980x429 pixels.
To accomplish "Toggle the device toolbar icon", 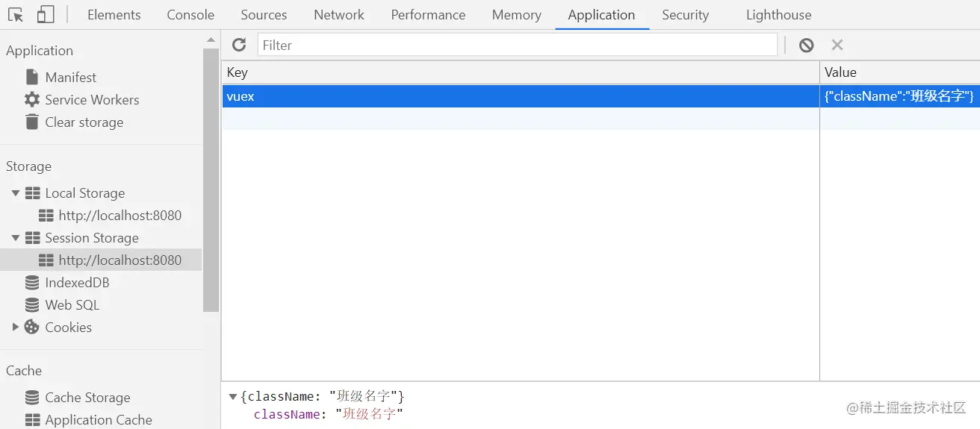I will (x=46, y=15).
